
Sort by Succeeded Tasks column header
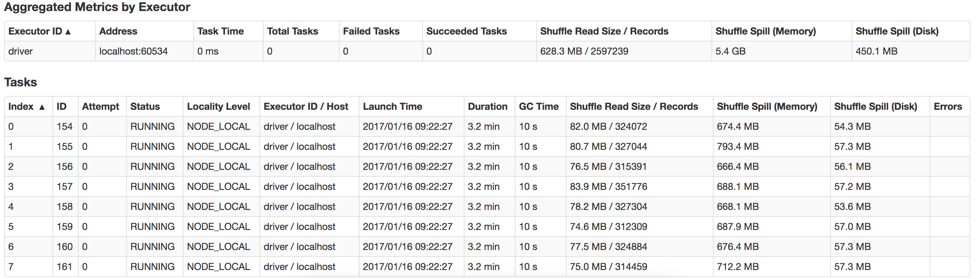[x=466, y=31]
